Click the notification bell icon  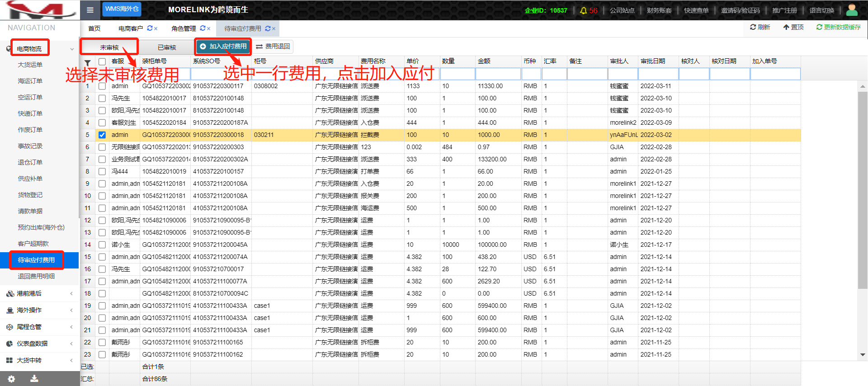point(583,10)
